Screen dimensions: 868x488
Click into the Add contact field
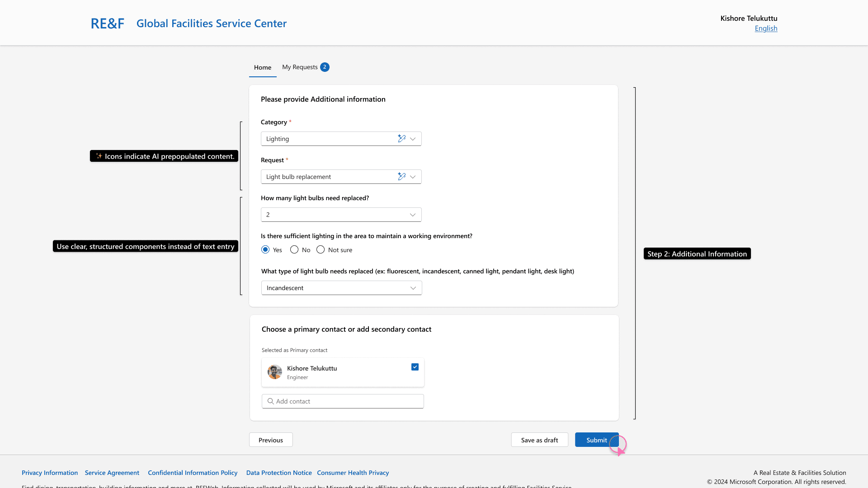[x=348, y=401]
